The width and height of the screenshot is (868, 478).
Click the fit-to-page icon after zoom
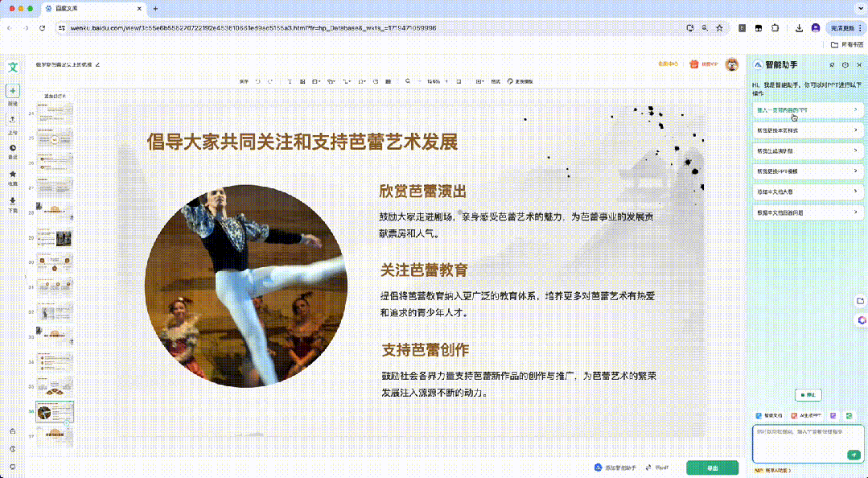pos(459,81)
